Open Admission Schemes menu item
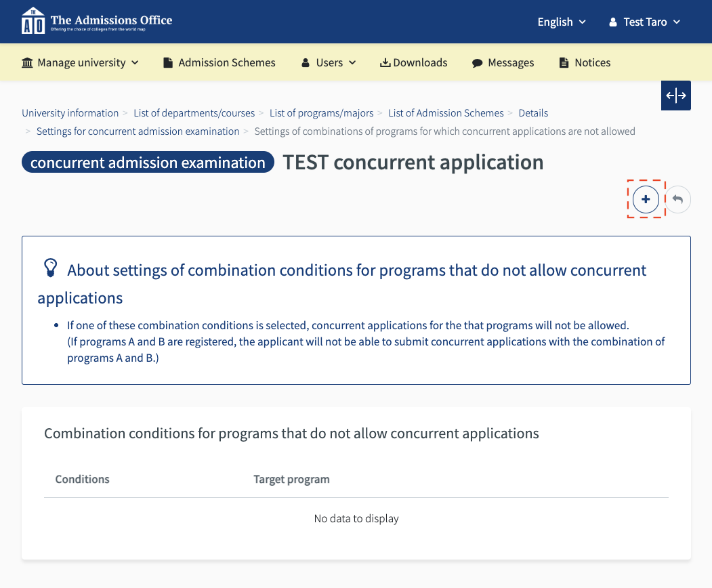Image resolution: width=712 pixels, height=588 pixels. [x=219, y=62]
